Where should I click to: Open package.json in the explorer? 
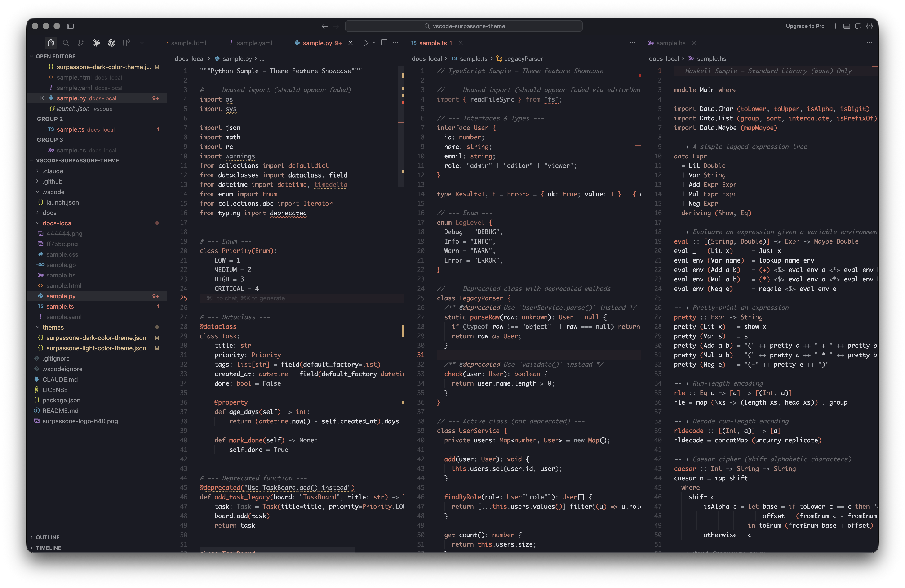61,400
